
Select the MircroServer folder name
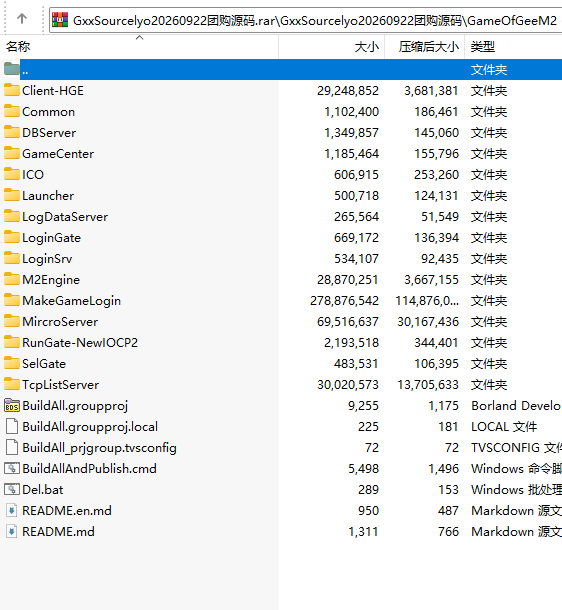coord(60,322)
